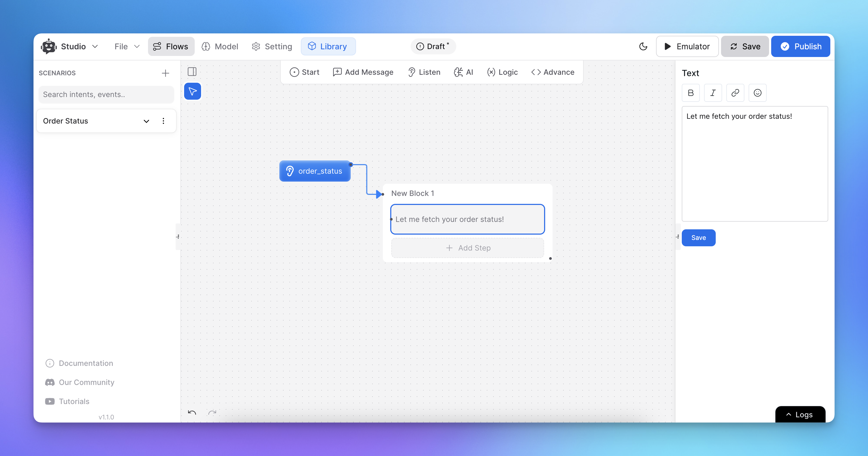Redo the last canvas action
868x456 pixels.
click(x=212, y=413)
